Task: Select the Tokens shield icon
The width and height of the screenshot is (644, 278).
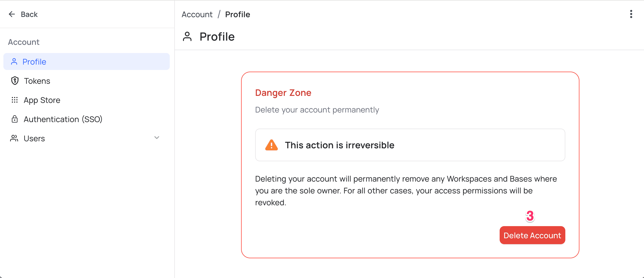Action: click(14, 81)
